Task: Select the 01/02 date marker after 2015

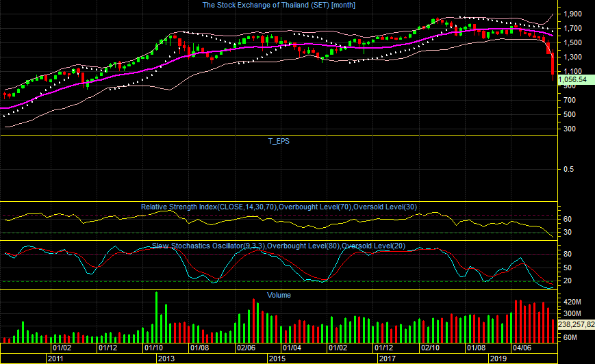Action: click(x=338, y=348)
